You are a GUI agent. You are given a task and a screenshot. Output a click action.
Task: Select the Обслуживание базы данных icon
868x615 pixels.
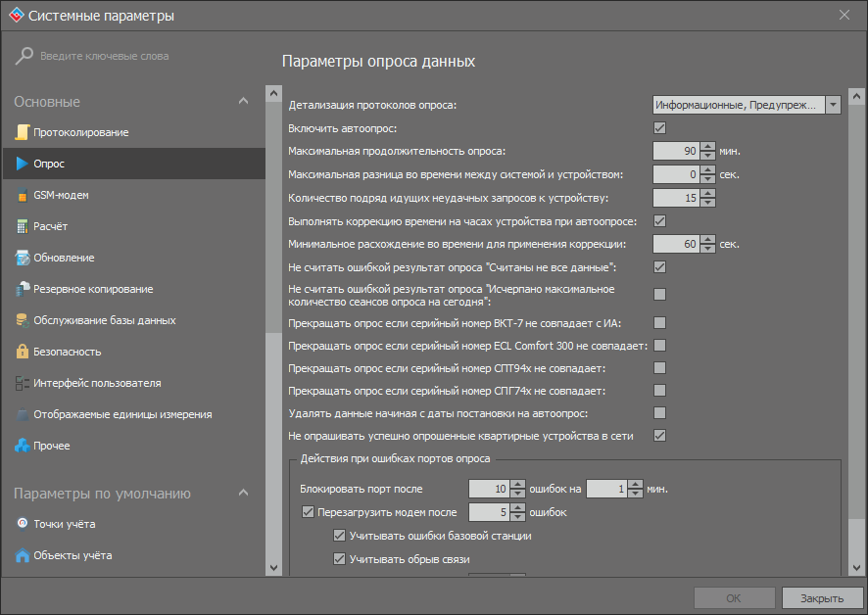(23, 320)
